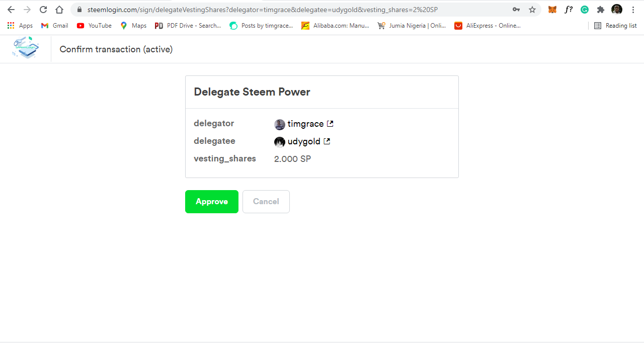The height and width of the screenshot is (345, 644).
Task: Open the AliExpress bookmark
Action: point(487,25)
